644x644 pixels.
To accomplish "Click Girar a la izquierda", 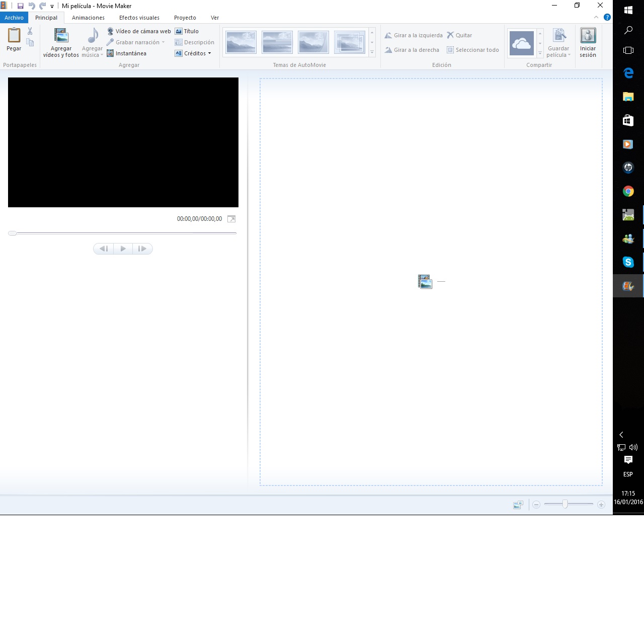I will point(414,35).
